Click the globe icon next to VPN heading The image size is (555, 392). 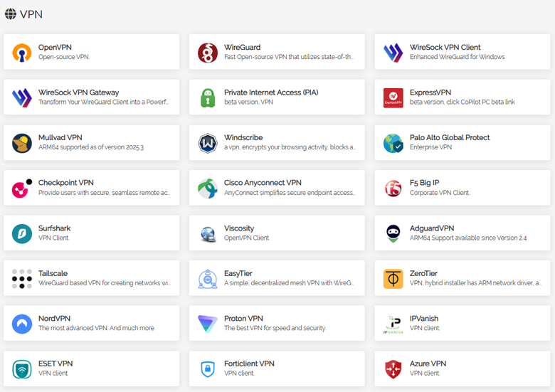(10, 14)
